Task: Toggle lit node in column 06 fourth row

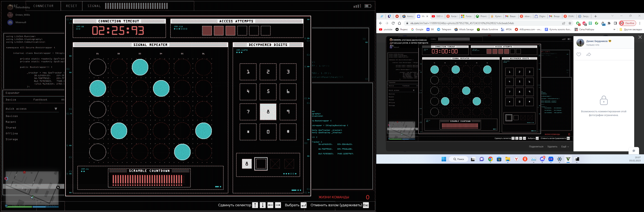Action: (203, 131)
